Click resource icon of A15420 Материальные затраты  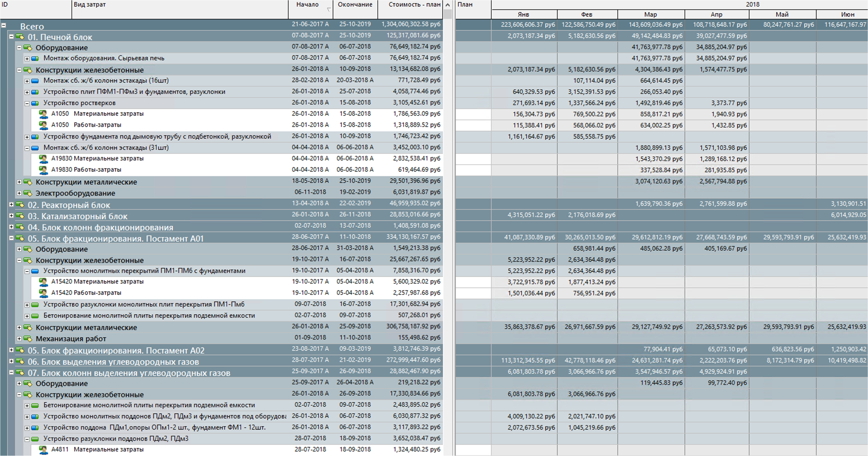[x=43, y=282]
